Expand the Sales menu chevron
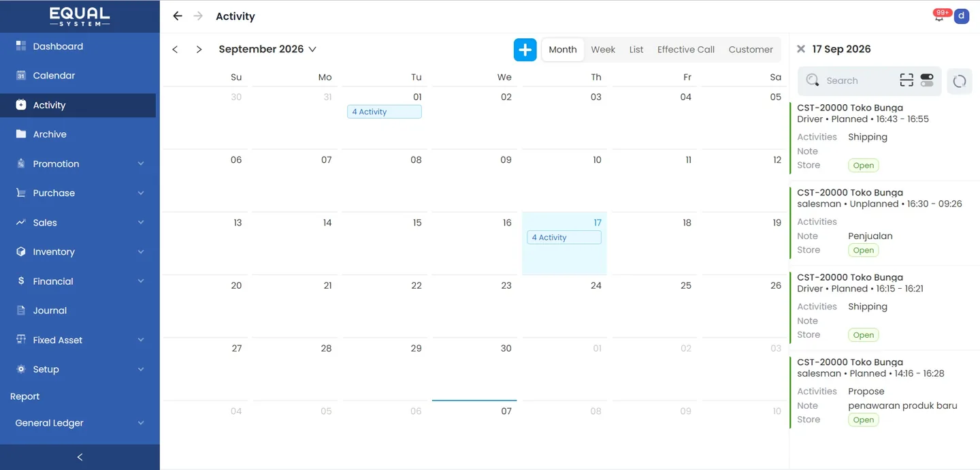This screenshot has width=980, height=470. pos(141,223)
